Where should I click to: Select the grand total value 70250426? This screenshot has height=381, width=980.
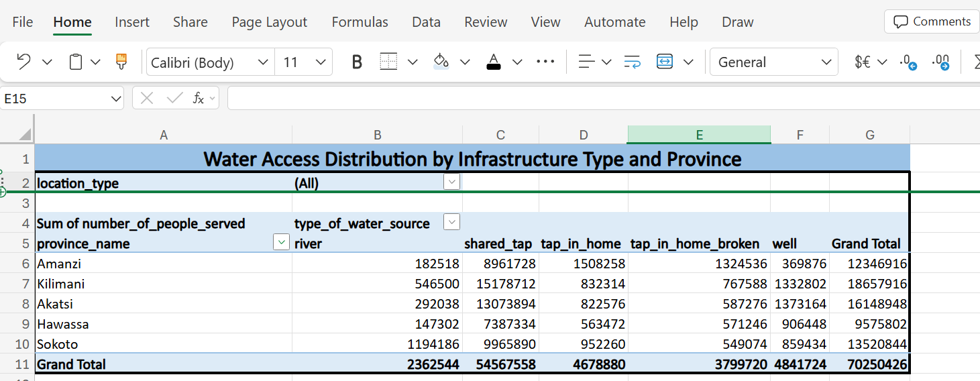tap(870, 364)
